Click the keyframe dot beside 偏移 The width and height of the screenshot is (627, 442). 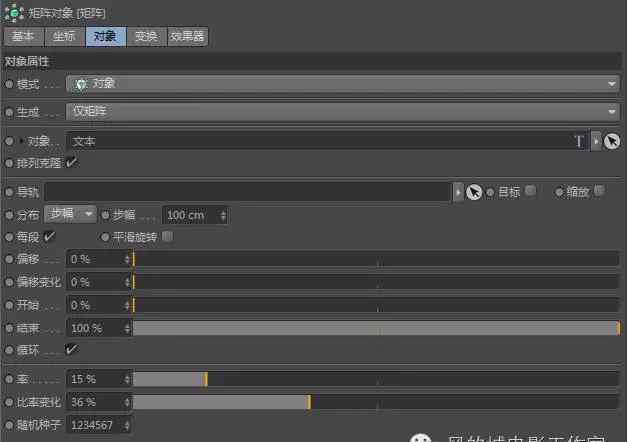[9, 259]
